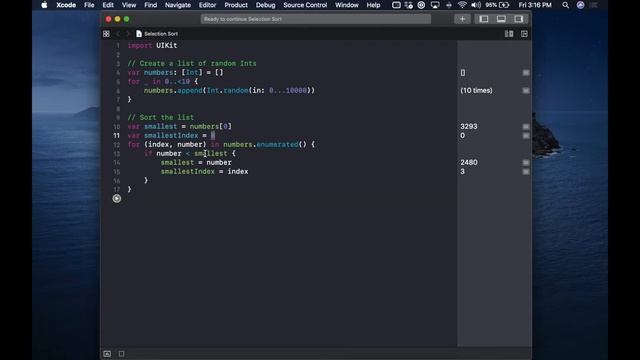
Task: Click 'numbers.enumerated()' in the for loop
Action: [264, 144]
